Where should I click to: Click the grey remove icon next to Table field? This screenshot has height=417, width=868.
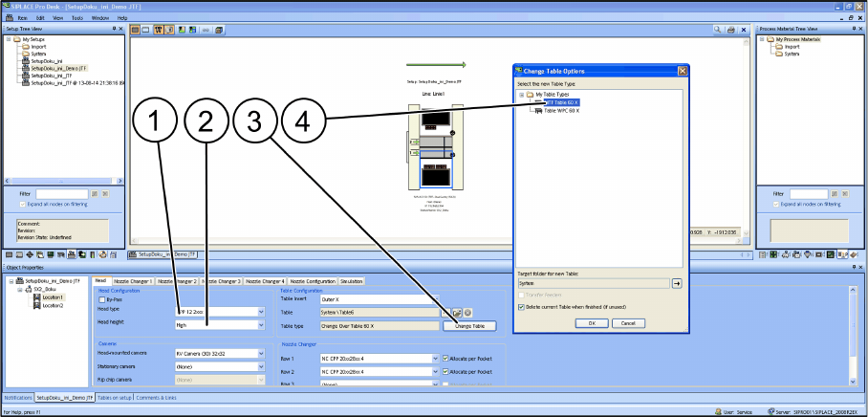pos(467,313)
